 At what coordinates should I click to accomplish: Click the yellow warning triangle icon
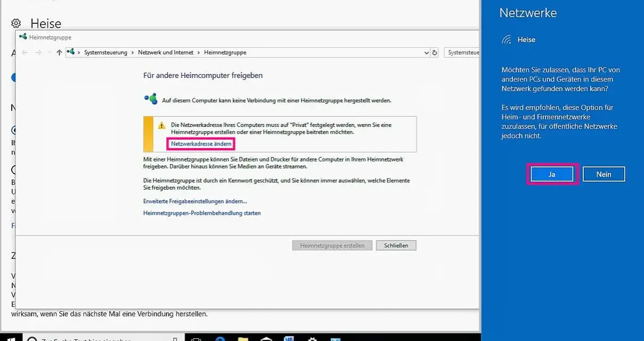(162, 125)
